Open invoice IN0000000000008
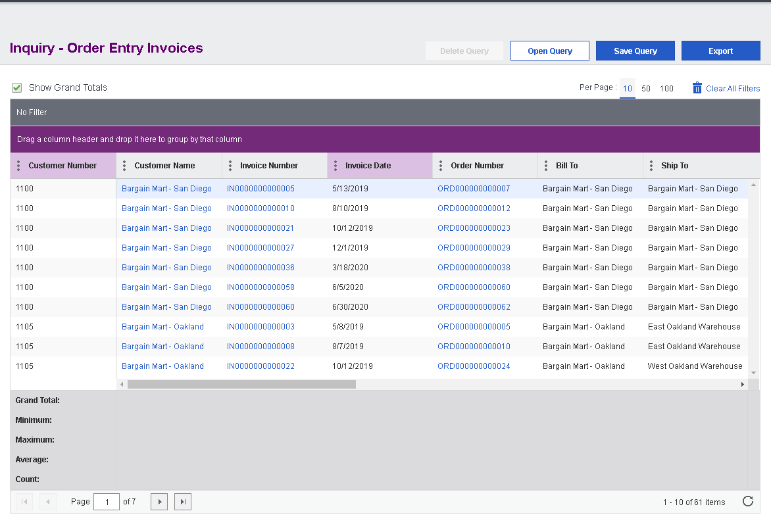The image size is (771, 532). (261, 346)
